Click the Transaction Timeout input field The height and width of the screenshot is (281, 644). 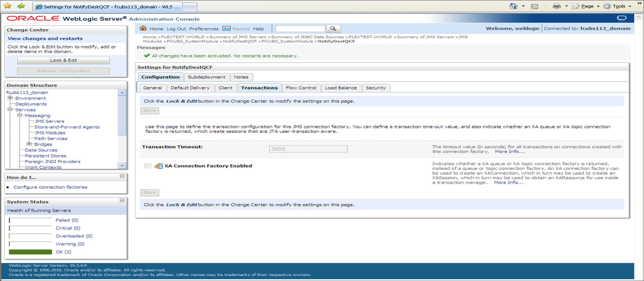pos(308,149)
